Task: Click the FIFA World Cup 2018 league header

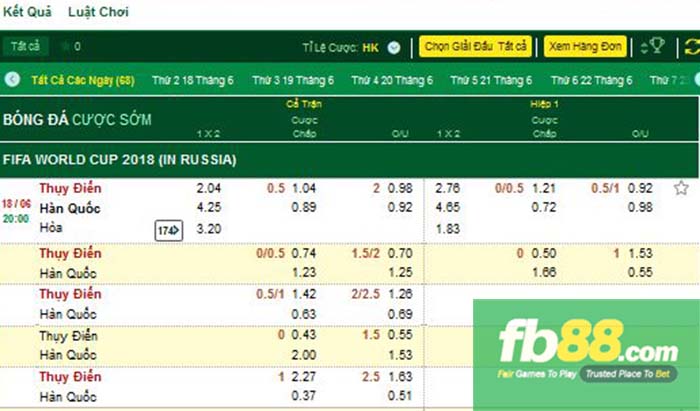Action: [120, 159]
